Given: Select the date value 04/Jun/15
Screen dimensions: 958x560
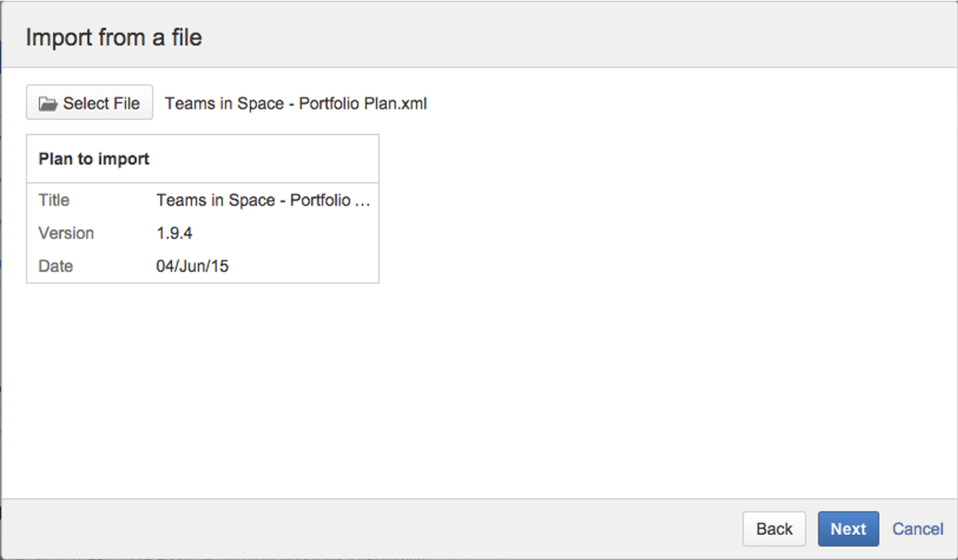Looking at the screenshot, I should click(x=192, y=266).
